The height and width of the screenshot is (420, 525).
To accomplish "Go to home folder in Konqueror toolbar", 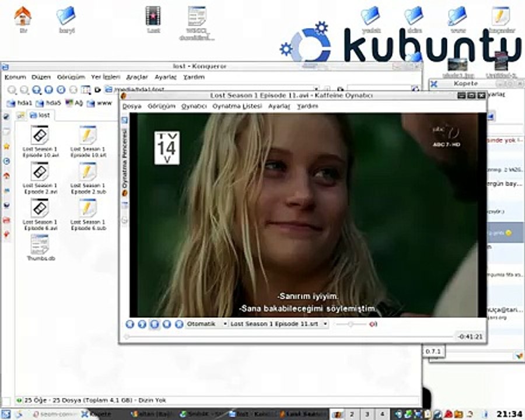I will pyautogui.click(x=49, y=90).
